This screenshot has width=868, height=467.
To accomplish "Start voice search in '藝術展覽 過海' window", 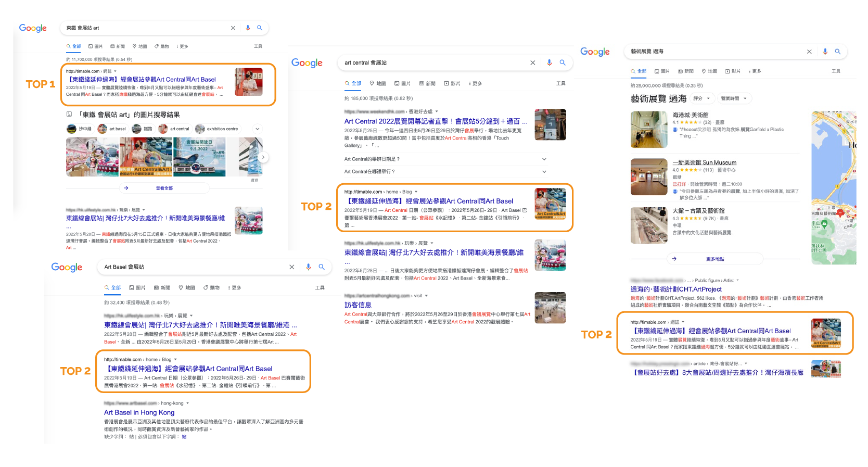I will click(825, 52).
